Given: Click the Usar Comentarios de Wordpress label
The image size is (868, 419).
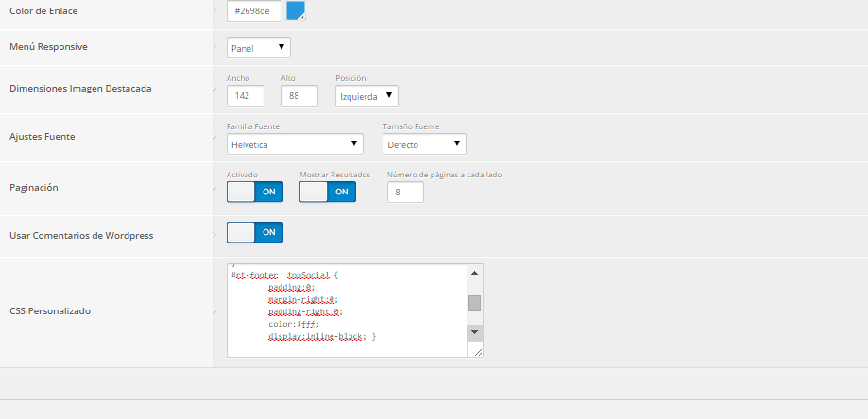Looking at the screenshot, I should pos(81,236).
